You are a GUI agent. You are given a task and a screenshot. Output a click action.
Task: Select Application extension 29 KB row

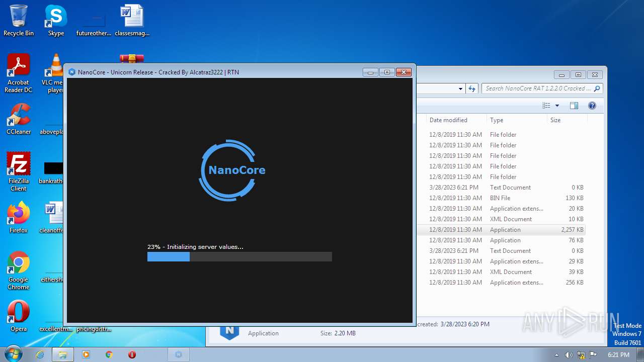click(x=501, y=261)
